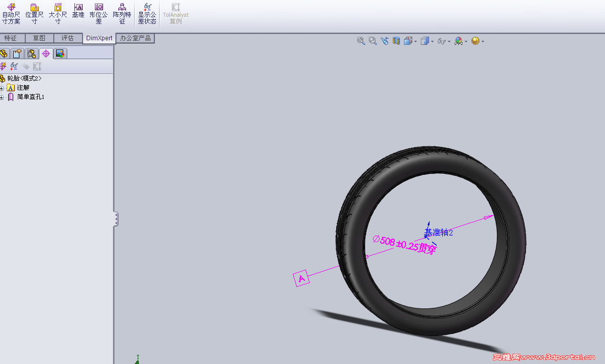Screen dimensions: 605x364
Task: Open the FeatureManager design tree panel tab
Action: (4, 54)
